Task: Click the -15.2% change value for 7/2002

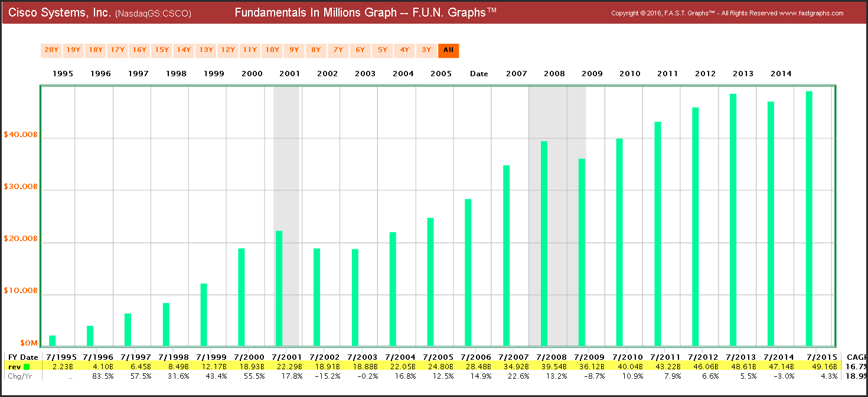Action: point(327,377)
